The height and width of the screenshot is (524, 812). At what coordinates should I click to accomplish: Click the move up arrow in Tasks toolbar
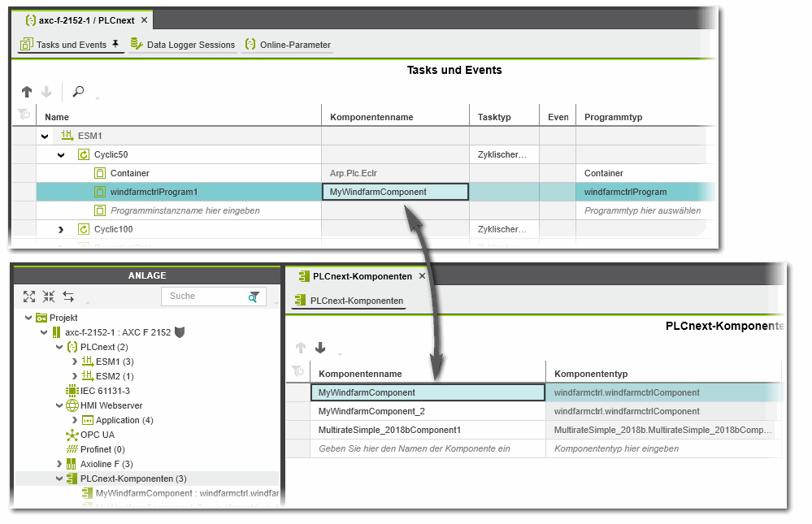(x=26, y=92)
